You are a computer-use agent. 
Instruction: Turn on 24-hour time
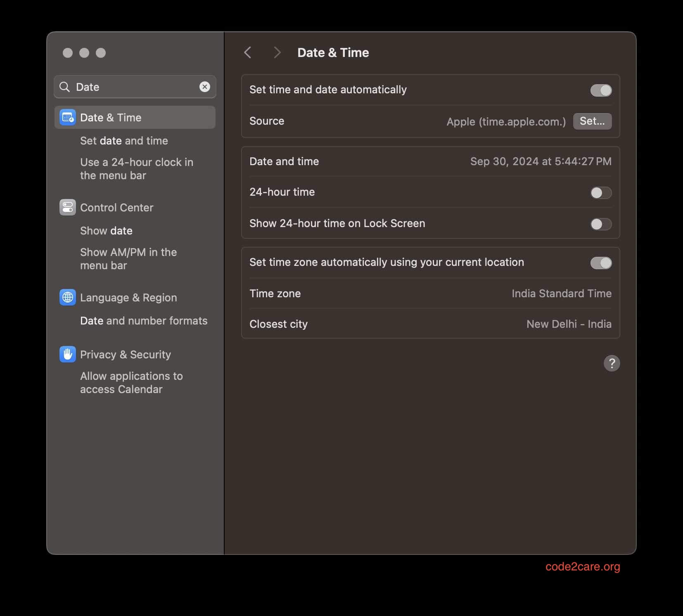tap(601, 192)
